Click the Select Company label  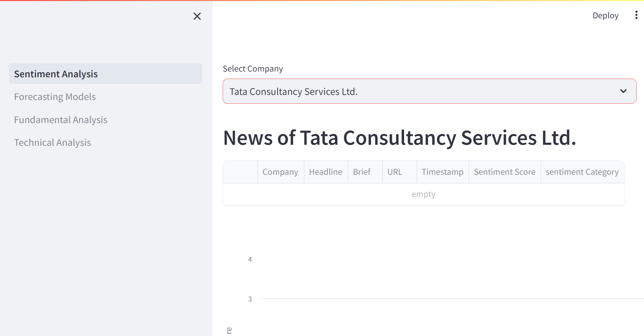[x=253, y=69]
